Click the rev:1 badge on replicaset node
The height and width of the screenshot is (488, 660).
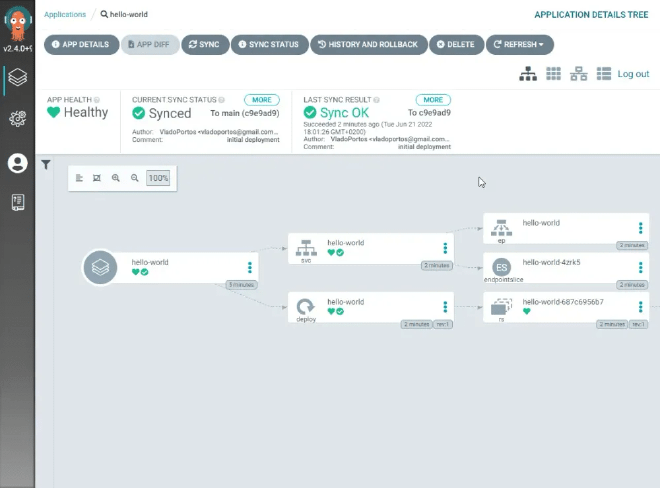639,324
